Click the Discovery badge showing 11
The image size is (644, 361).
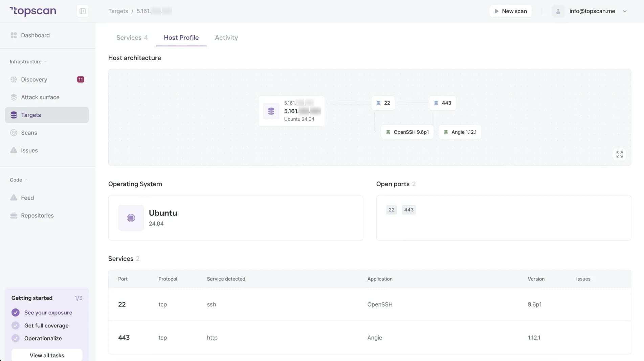(81, 80)
